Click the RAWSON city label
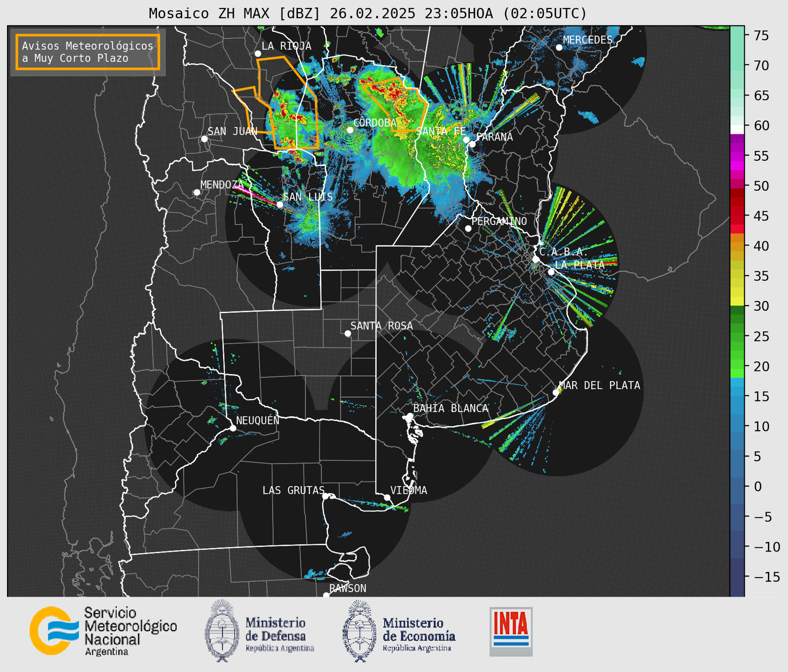The image size is (788, 672). [348, 588]
